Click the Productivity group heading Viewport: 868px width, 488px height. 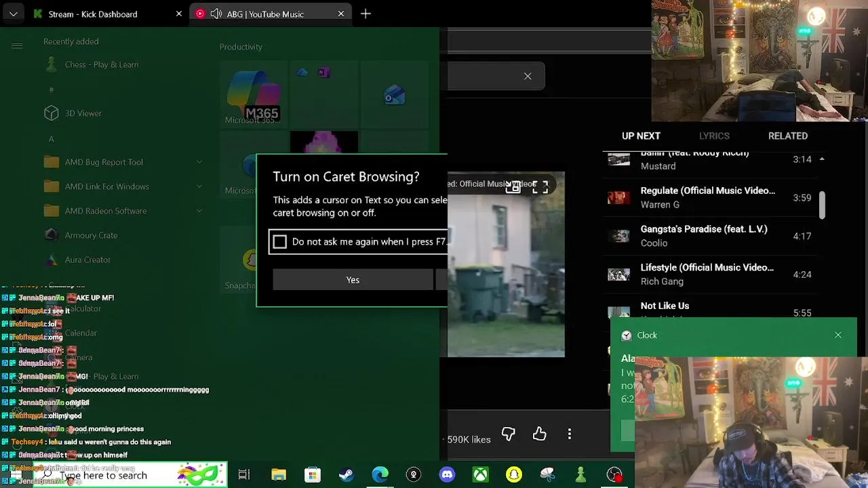pos(241,47)
